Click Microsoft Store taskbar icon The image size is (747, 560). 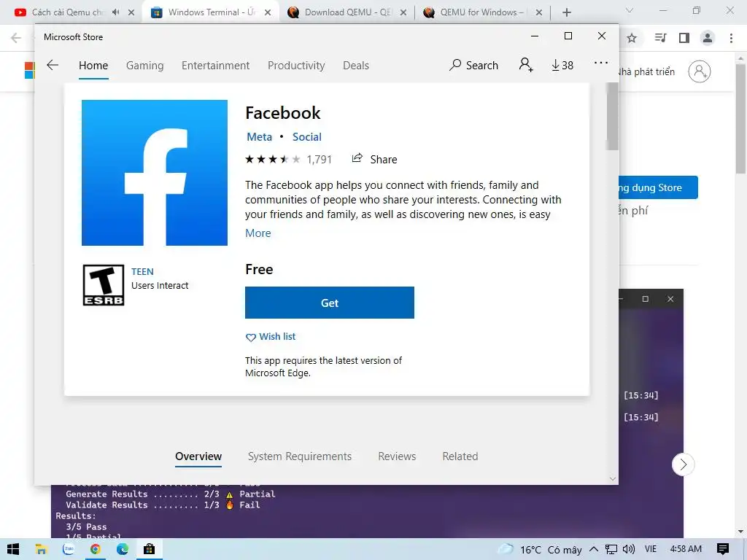149,549
